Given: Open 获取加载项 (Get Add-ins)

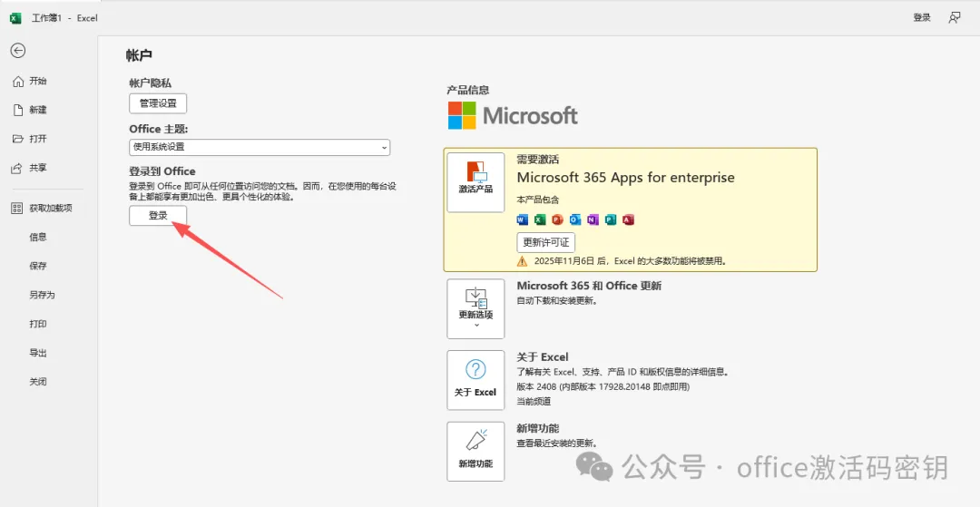Looking at the screenshot, I should pos(51,208).
